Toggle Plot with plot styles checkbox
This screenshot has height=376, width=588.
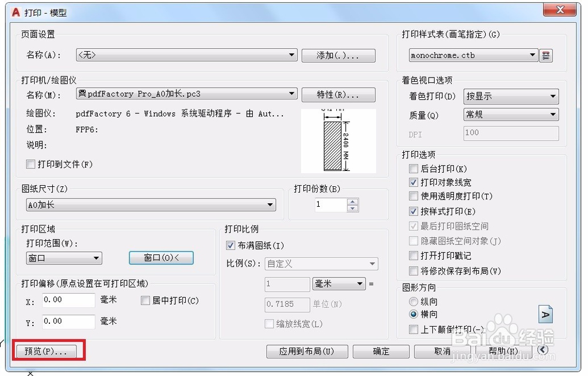(x=413, y=211)
